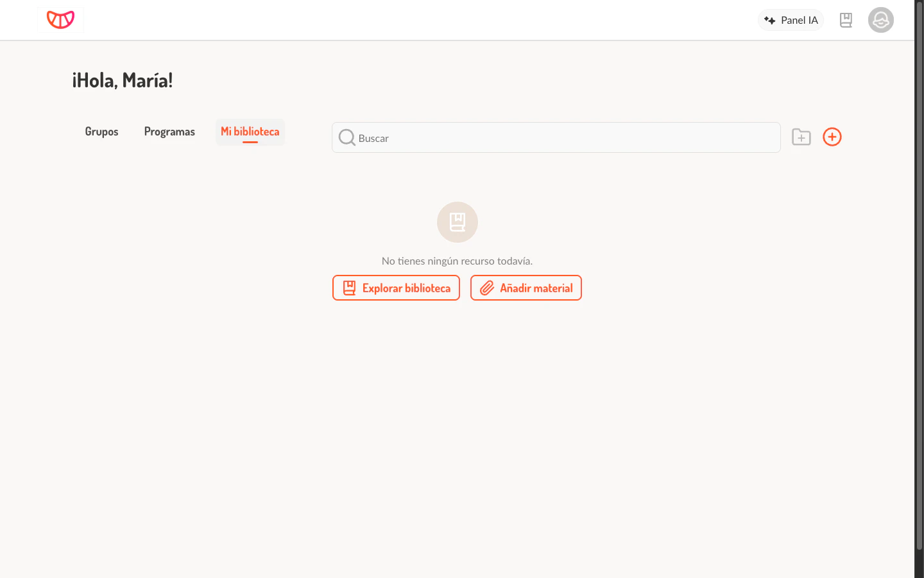Switch to the Programas tab

[169, 132]
